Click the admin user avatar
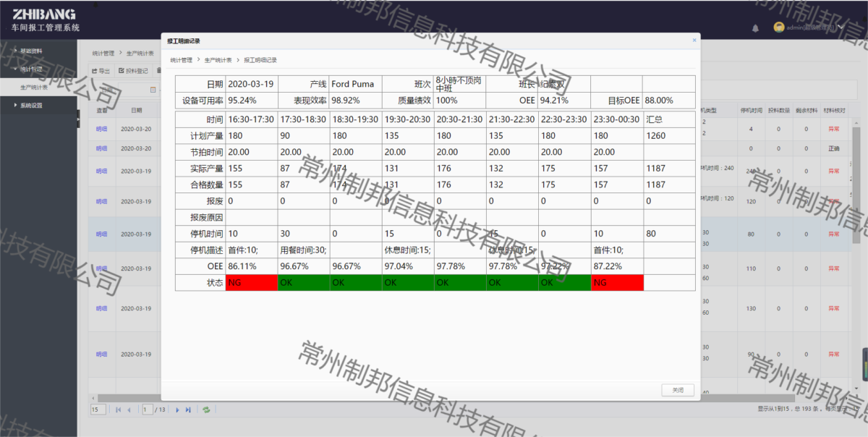The height and width of the screenshot is (437, 868). pos(778,27)
